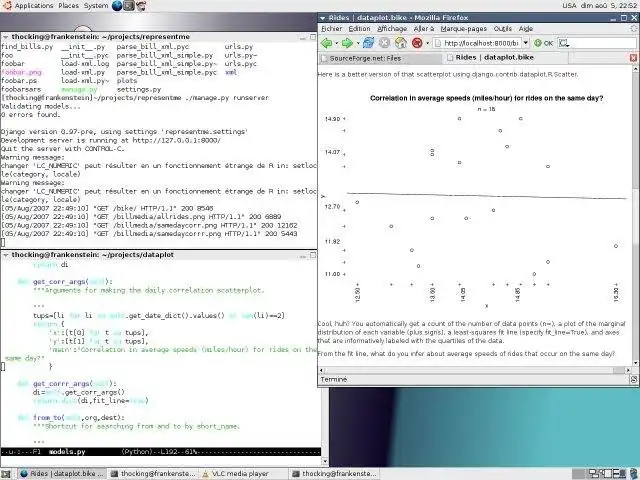Click the third launcher icon after the terminal launcher
Image resolution: width=640 pixels, height=480 pixels.
141,6
